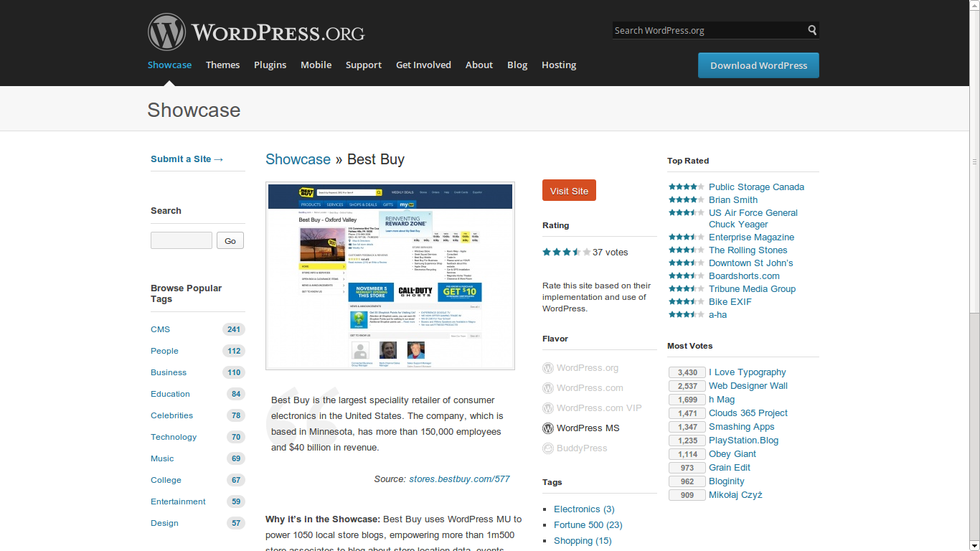Screen dimensions: 980x551
Task: Click star rating beside Brian Smith
Action: pyautogui.click(x=687, y=199)
